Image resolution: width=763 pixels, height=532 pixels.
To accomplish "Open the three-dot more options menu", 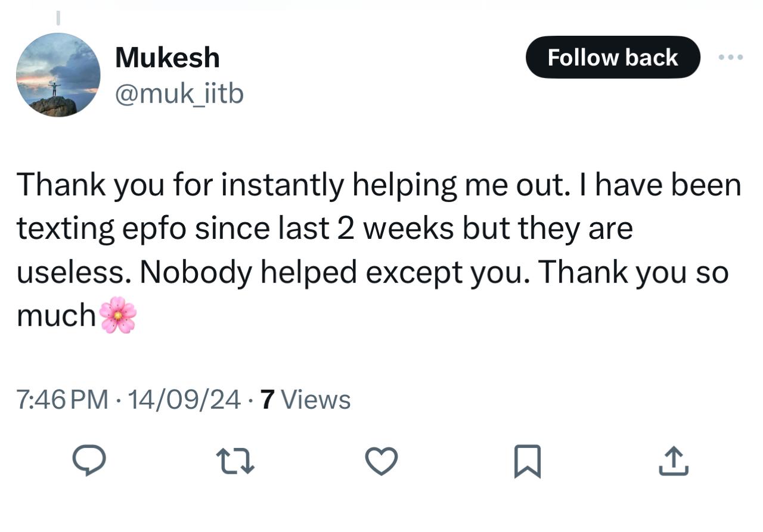I will click(x=730, y=58).
